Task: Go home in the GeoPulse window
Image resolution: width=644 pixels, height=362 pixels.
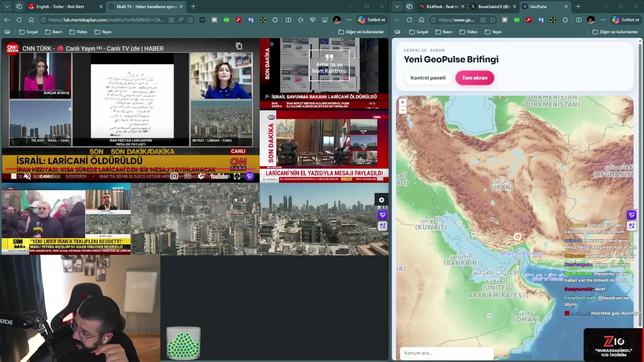Action: 422,20
